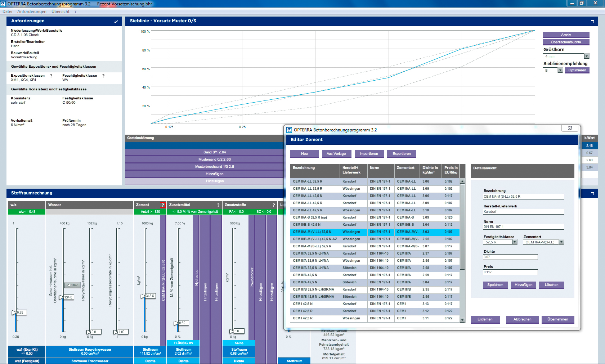
Task: Click the OPTERRA app icon in main title bar
Action: [x=3, y=4]
